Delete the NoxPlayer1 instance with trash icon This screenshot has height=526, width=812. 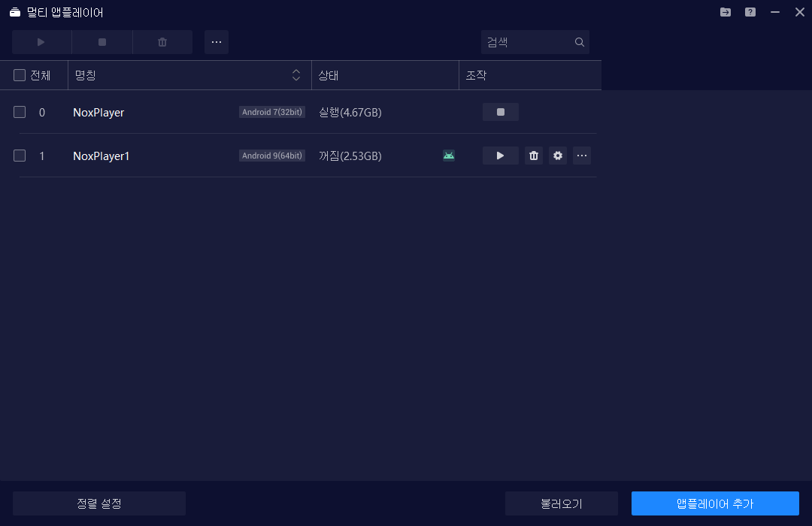click(533, 156)
